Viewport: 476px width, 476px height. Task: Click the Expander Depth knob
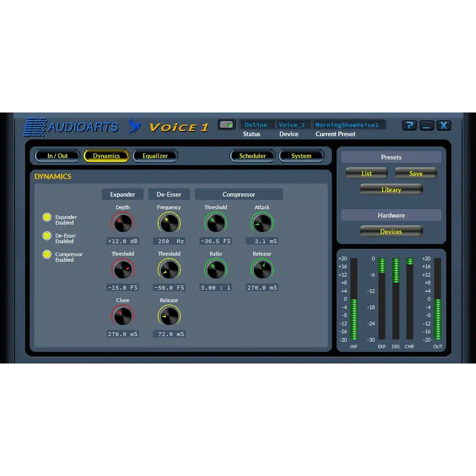[123, 223]
